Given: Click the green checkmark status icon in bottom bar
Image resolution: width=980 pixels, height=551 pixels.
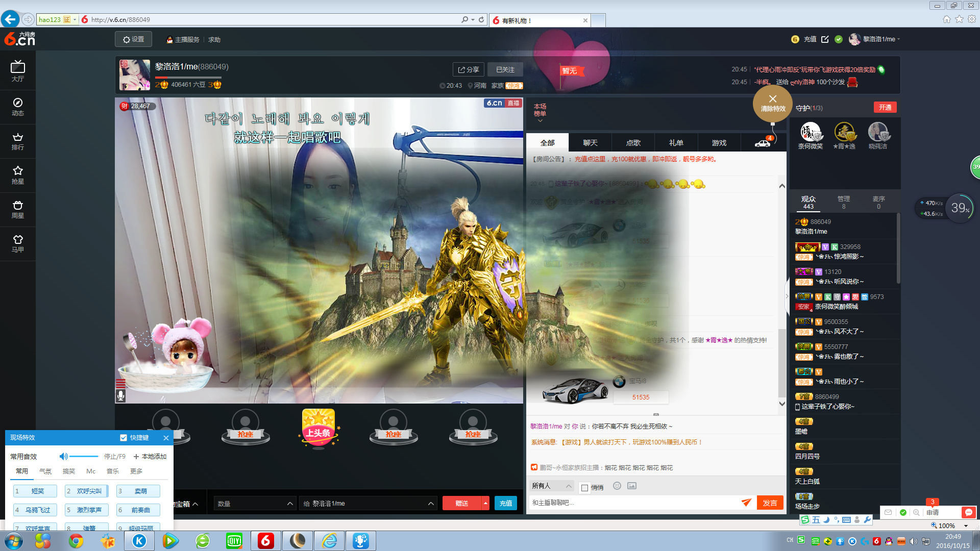Looking at the screenshot, I should (903, 512).
